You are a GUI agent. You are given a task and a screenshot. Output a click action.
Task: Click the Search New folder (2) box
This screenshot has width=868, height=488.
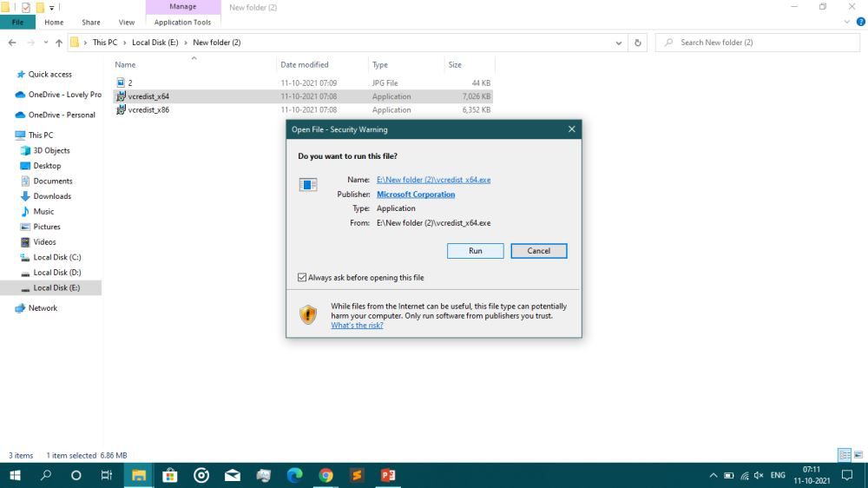pos(757,43)
